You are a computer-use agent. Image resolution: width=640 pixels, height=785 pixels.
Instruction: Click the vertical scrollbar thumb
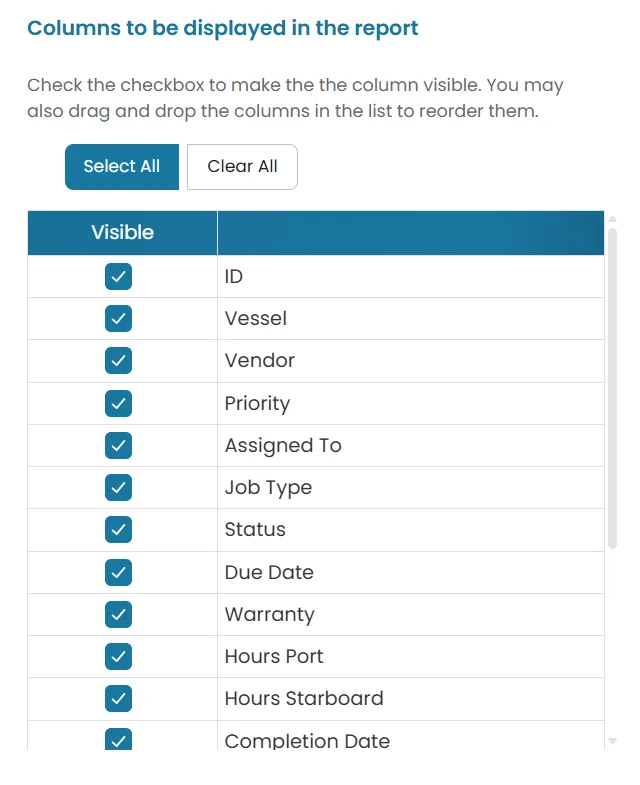point(612,388)
